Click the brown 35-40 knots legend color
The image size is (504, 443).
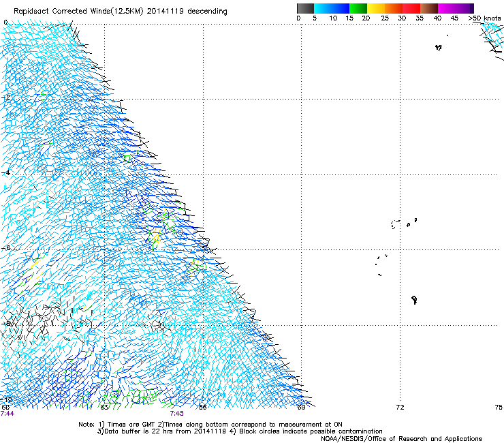pos(429,8)
